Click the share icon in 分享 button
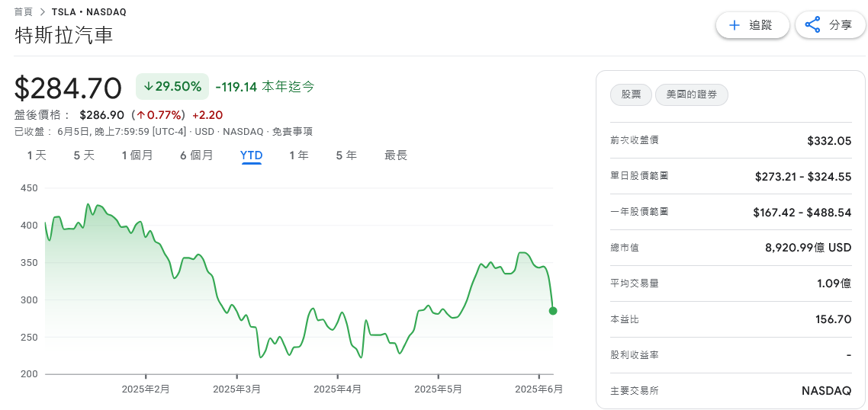868x410 pixels. coord(812,25)
